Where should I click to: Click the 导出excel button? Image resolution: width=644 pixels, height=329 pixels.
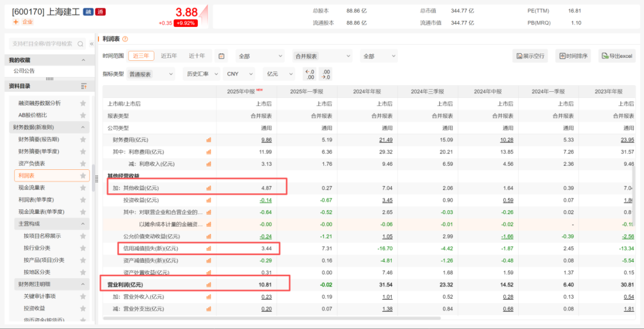click(x=617, y=56)
